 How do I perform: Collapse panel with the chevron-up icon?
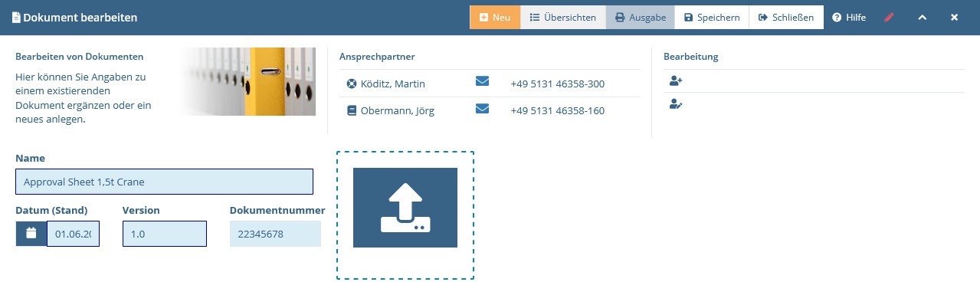[922, 17]
